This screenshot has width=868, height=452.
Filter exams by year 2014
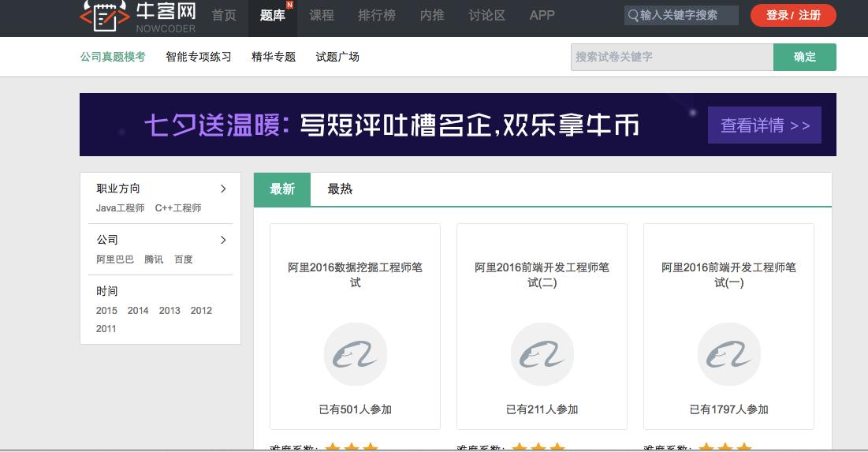coord(138,311)
